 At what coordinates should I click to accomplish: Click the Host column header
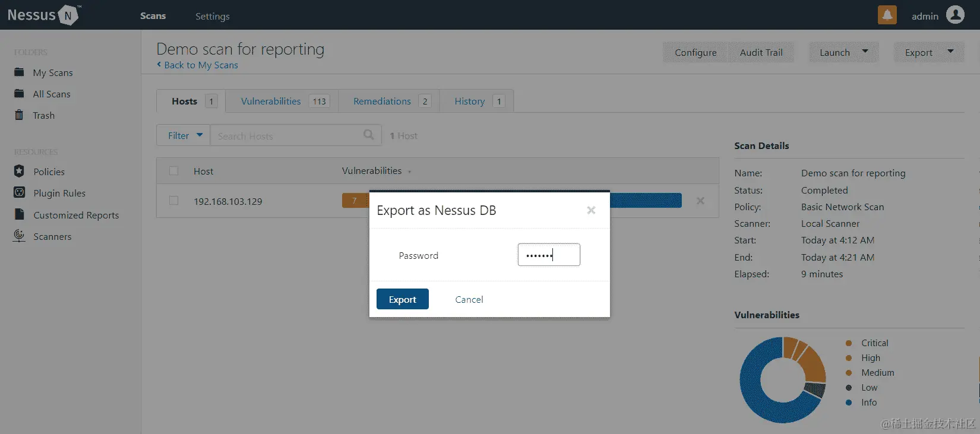203,171
